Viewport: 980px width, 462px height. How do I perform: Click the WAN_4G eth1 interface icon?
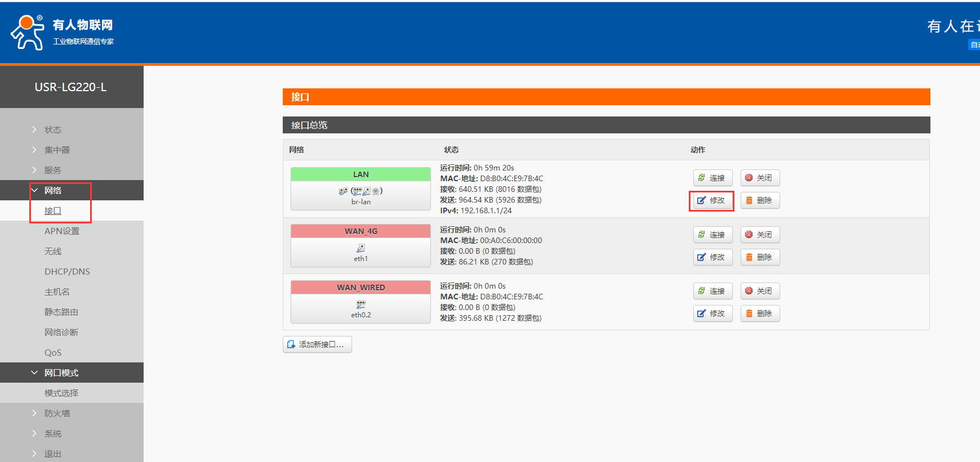(x=360, y=248)
